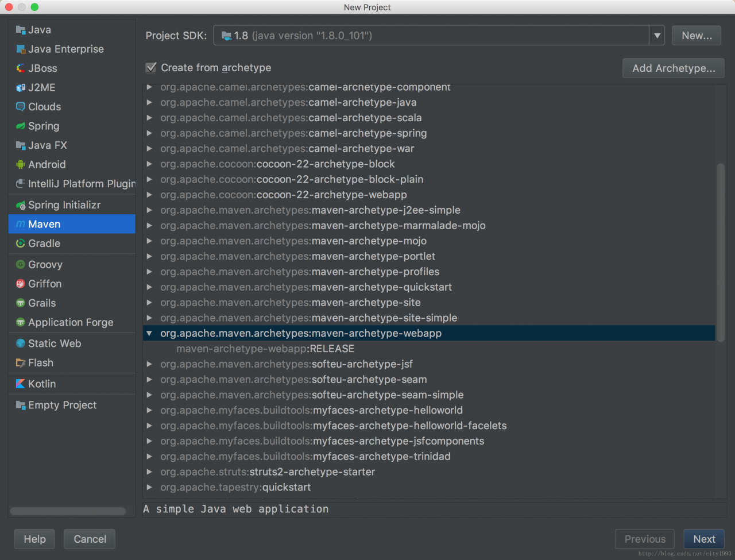Click the Java project type icon

[x=21, y=30]
